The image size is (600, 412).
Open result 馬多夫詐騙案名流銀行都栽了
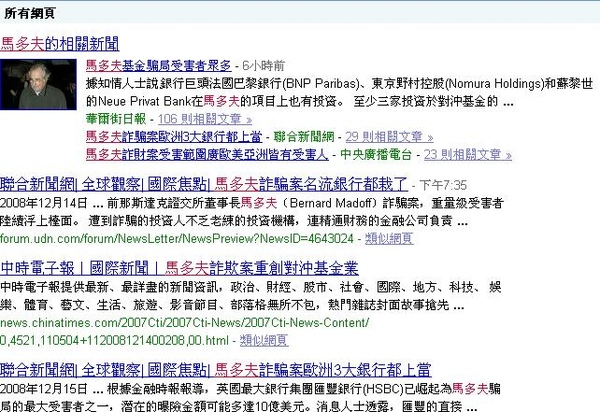[x=204, y=184]
